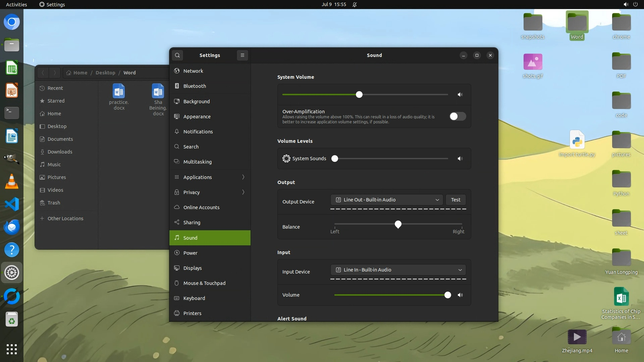This screenshot has width=644, height=362.
Task: Open the Output Device dropdown
Action: pyautogui.click(x=386, y=200)
